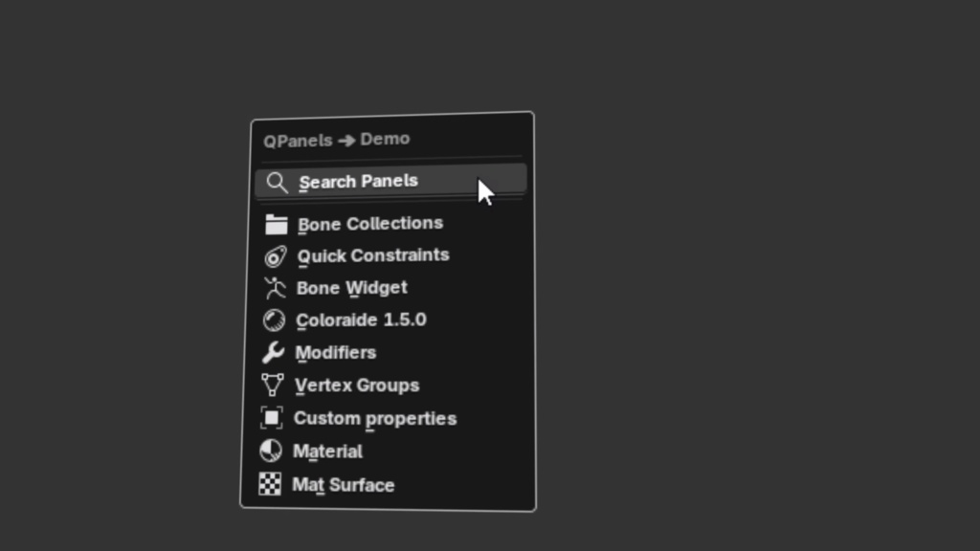Click the Mat Surface checker icon
980x551 pixels.
270,485
